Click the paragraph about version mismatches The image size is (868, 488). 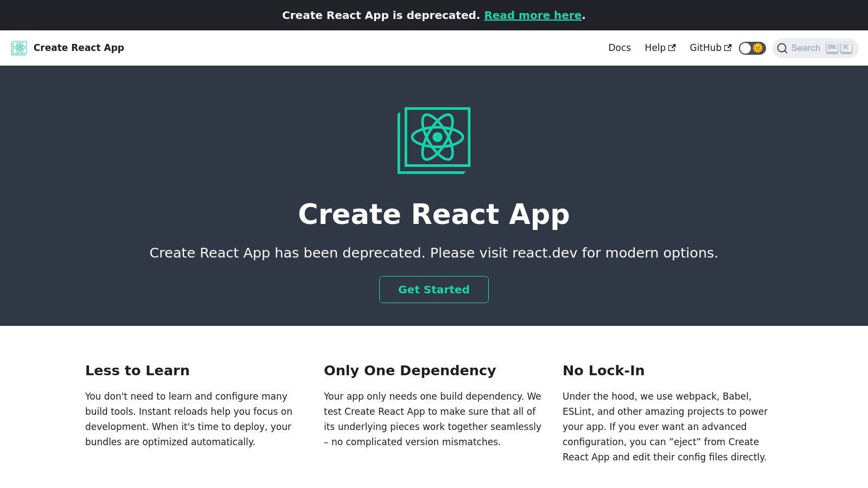click(433, 419)
